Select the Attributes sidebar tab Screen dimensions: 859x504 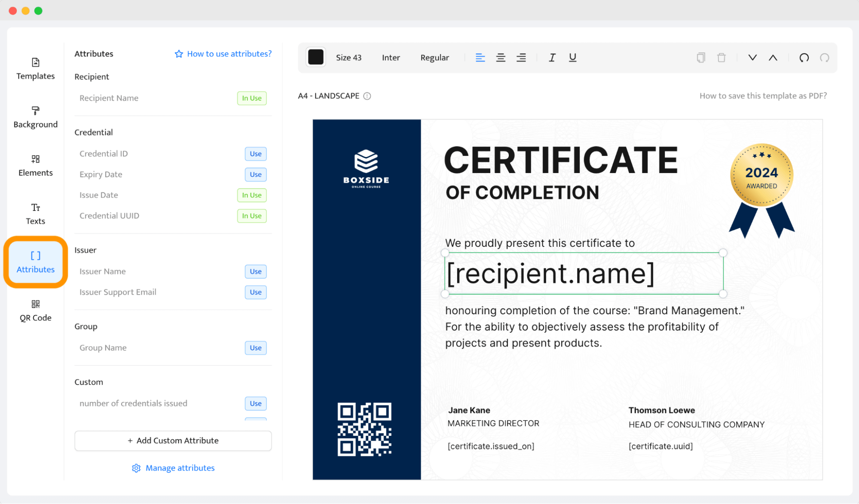[36, 262]
